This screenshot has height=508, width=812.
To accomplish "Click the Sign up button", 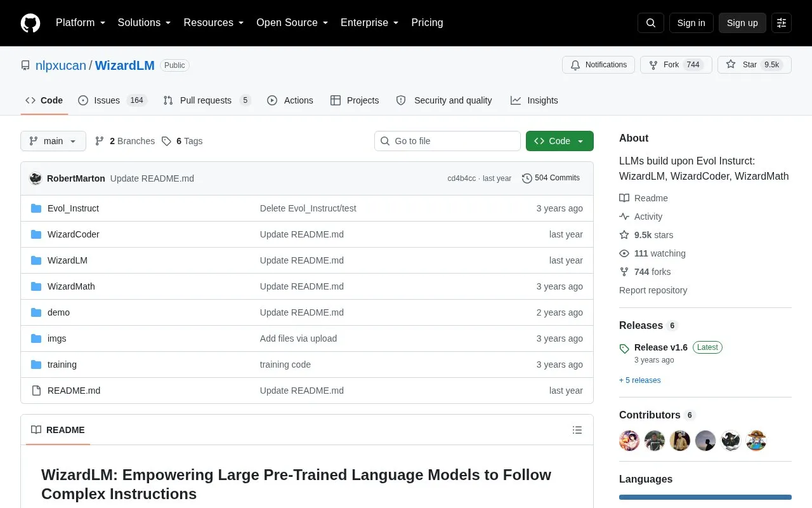I will pyautogui.click(x=742, y=23).
